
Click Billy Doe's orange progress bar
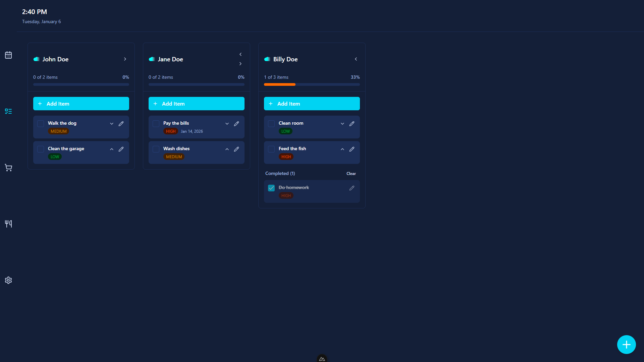(x=279, y=84)
